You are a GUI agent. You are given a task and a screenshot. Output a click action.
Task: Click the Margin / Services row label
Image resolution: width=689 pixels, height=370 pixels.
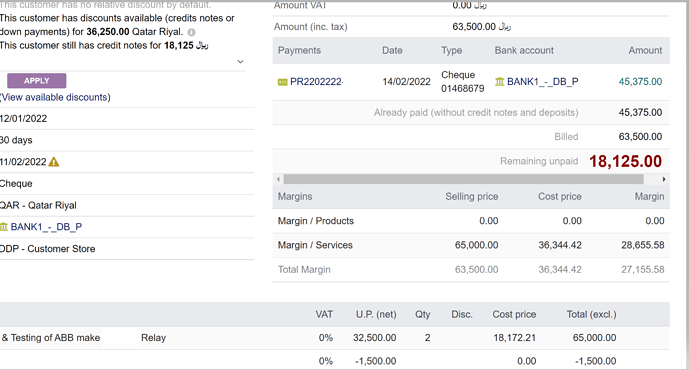[x=315, y=245]
